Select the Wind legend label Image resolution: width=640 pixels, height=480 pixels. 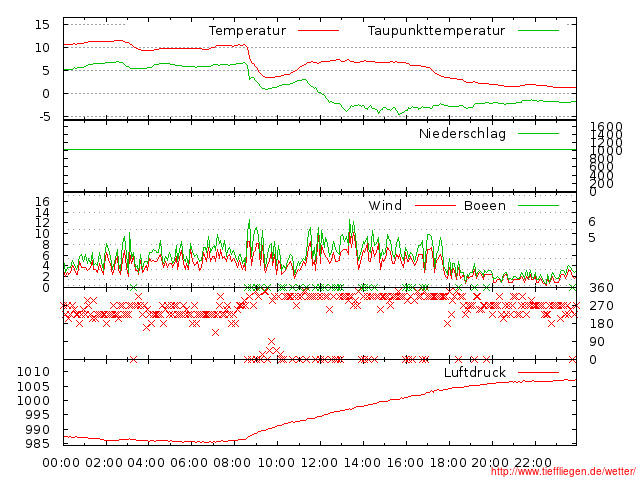pos(385,206)
